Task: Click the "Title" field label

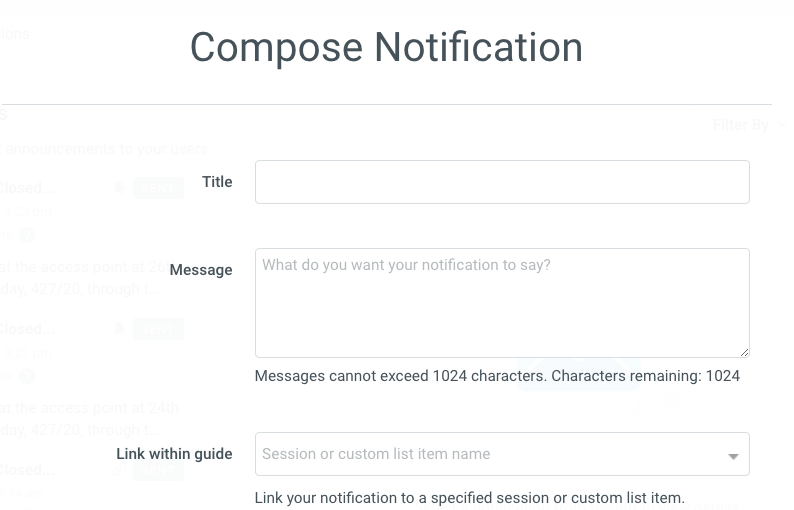Action: 217,182
